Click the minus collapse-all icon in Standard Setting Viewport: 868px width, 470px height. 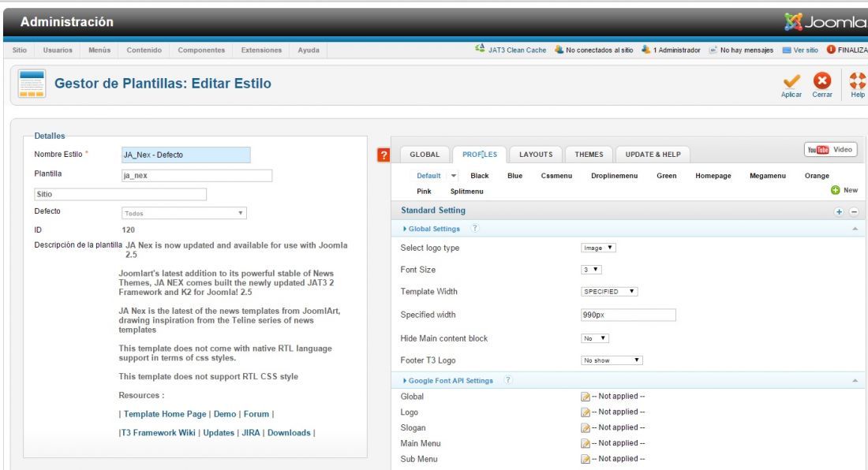click(854, 212)
